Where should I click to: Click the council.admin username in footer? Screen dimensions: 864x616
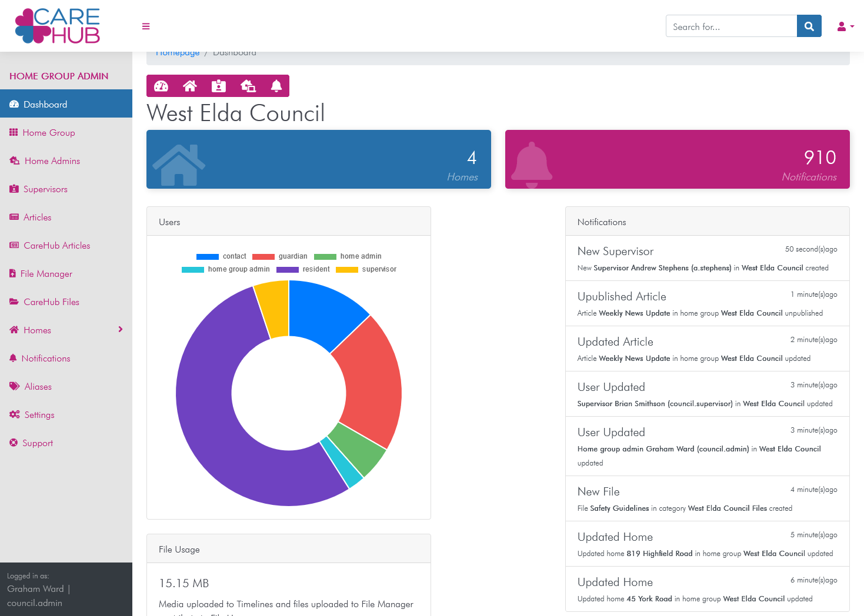(35, 603)
